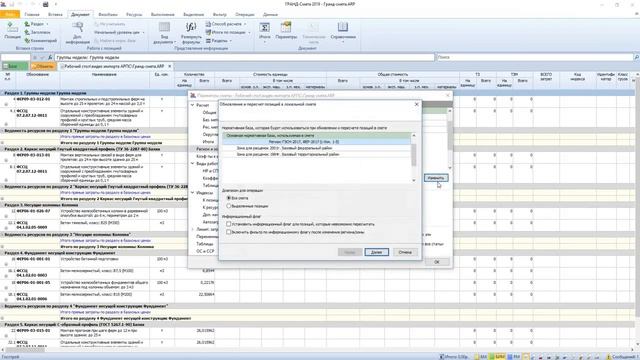Image resolution: width=640 pixels, height=360 pixels.
Task: Select Общие item in parameters tree
Action: coord(209,112)
